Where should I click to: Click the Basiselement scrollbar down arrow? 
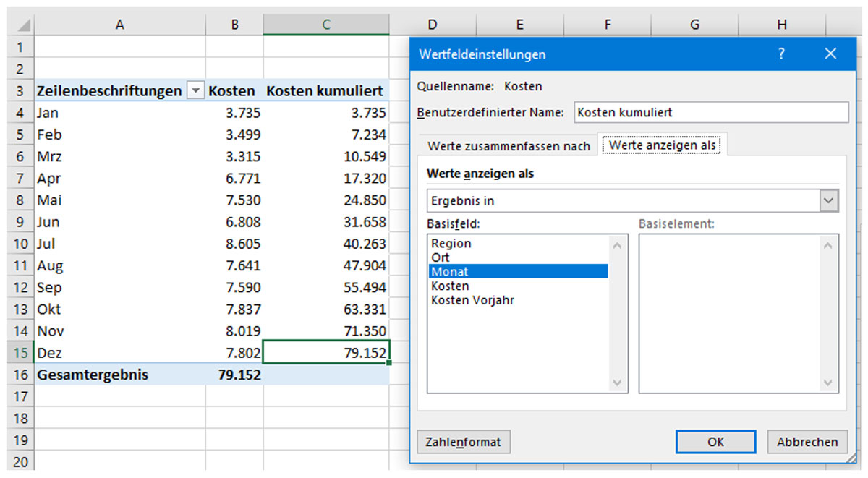[x=827, y=383]
